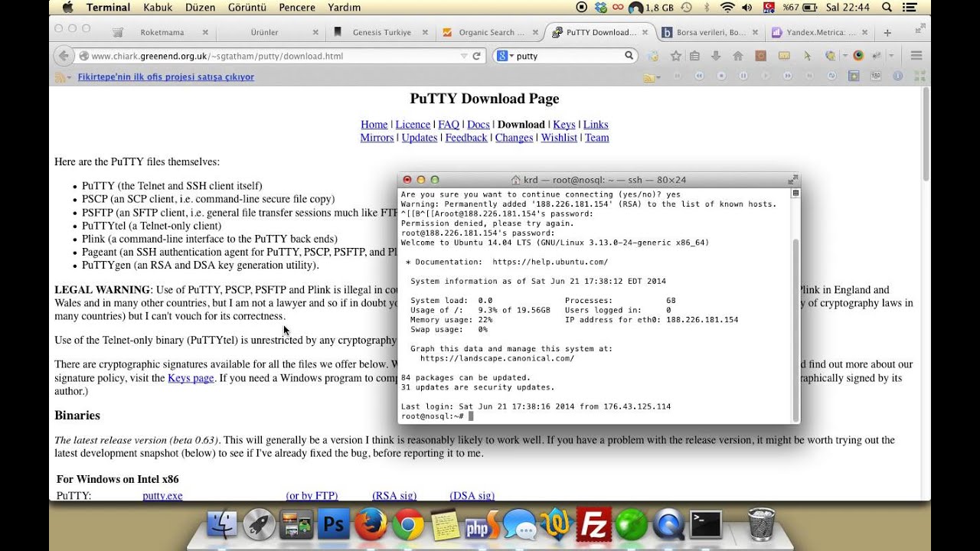
Task: Open the PHP editor icon in dock
Action: [x=482, y=525]
